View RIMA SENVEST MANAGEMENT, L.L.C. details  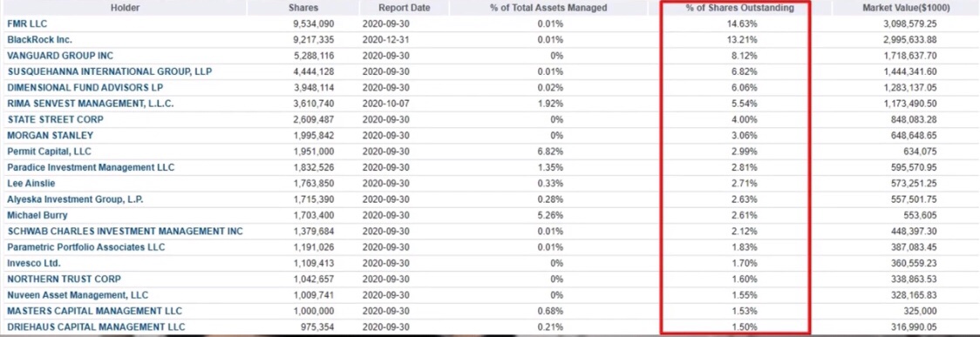click(x=91, y=104)
